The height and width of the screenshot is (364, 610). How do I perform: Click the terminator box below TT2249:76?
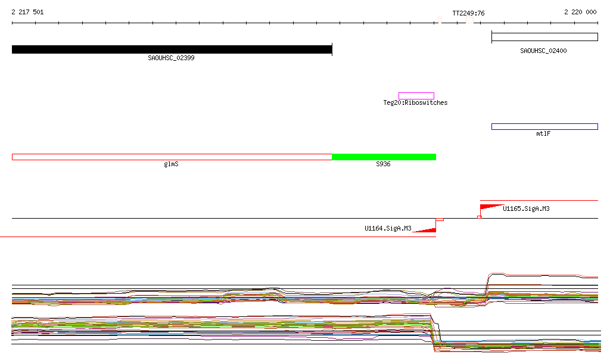469,21
